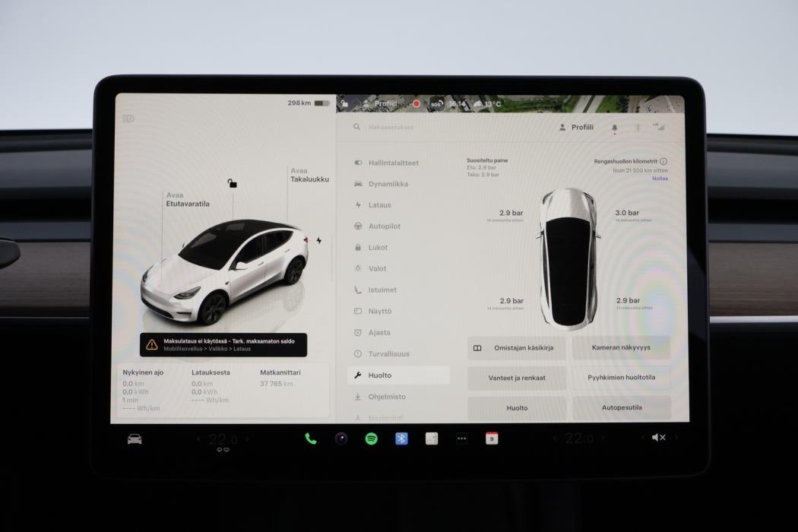Toggle notifications via the bell icon
798x532 pixels.
(614, 127)
